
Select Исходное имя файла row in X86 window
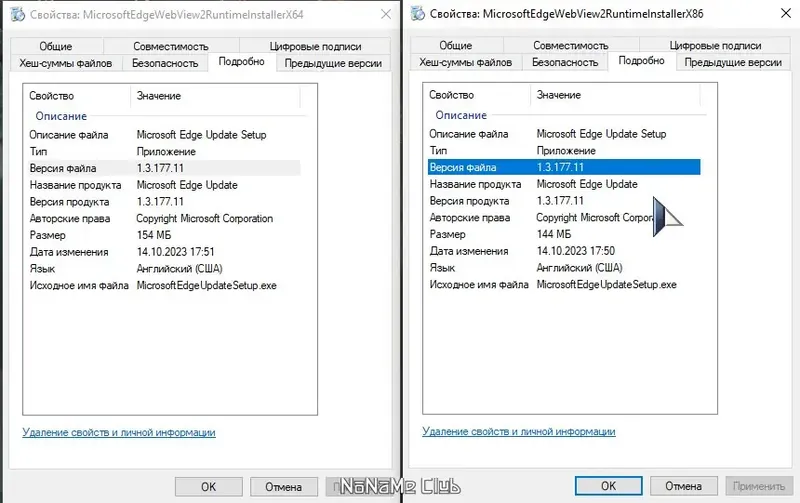click(x=564, y=285)
